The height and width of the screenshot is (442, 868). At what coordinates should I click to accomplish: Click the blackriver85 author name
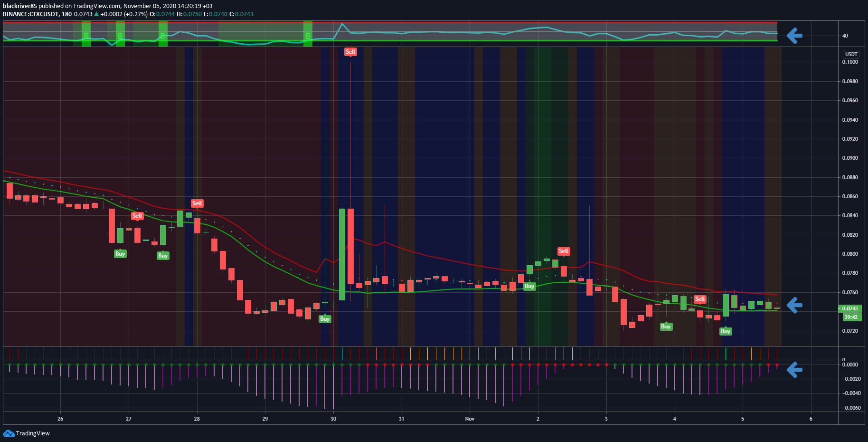click(x=20, y=6)
